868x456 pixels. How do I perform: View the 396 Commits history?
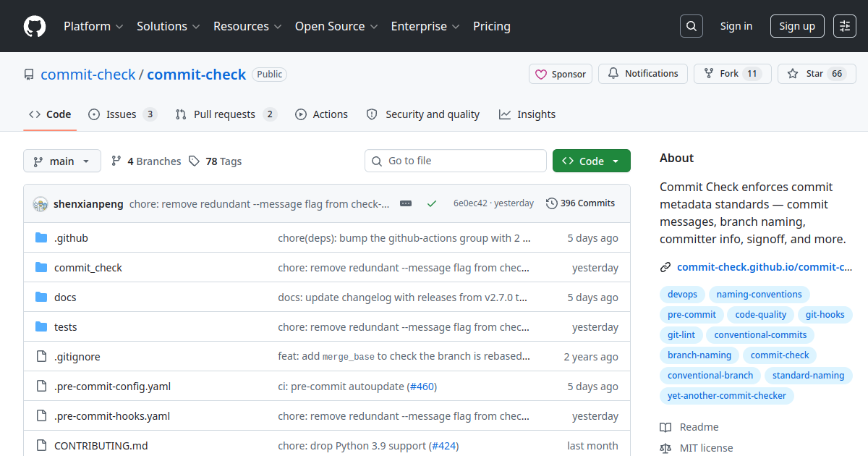[580, 203]
